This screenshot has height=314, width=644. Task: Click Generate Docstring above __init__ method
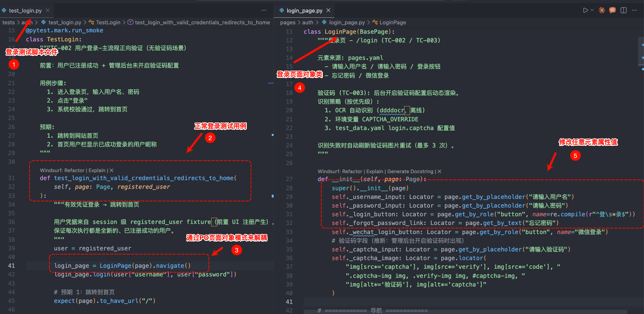410,171
